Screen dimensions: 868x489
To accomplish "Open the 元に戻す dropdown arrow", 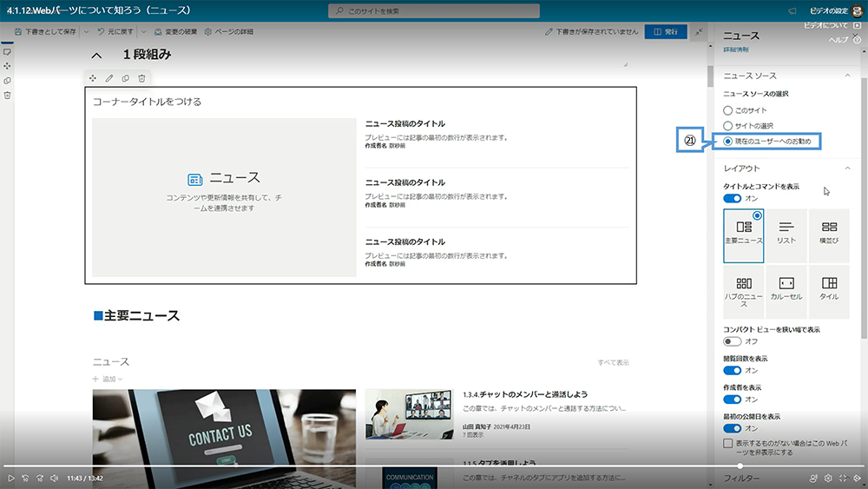I will point(144,31).
